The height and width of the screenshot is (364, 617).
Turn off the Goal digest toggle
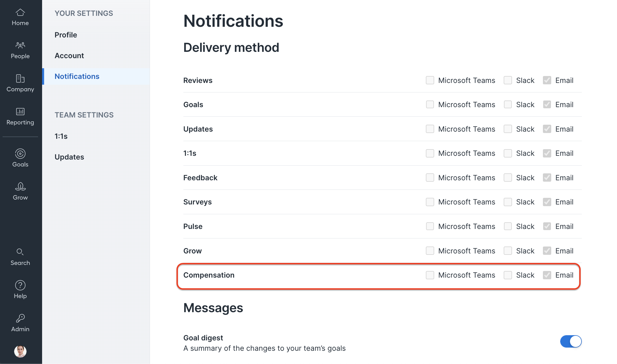(x=571, y=342)
